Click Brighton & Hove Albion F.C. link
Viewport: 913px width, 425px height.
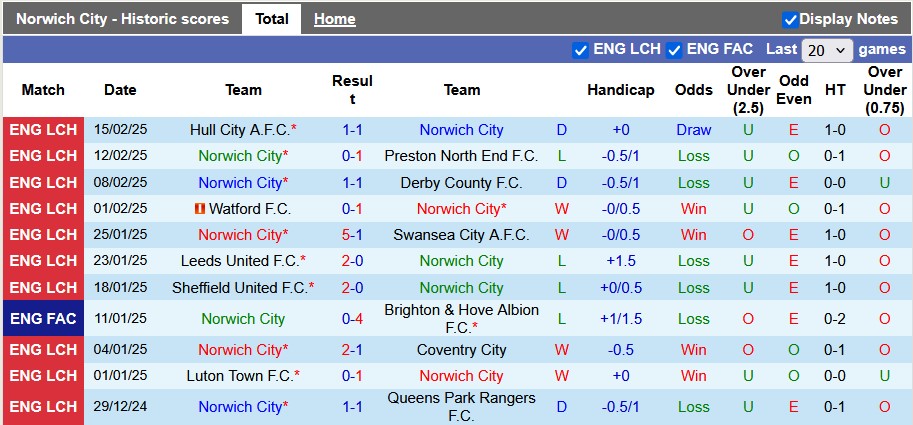coord(461,319)
